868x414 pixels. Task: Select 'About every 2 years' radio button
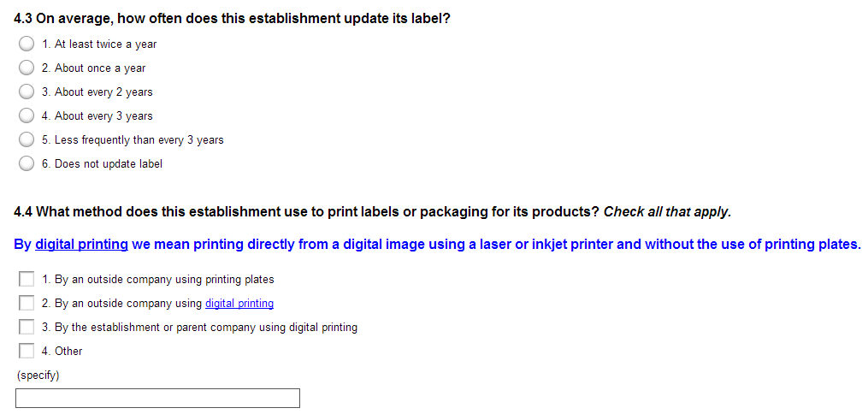click(27, 92)
